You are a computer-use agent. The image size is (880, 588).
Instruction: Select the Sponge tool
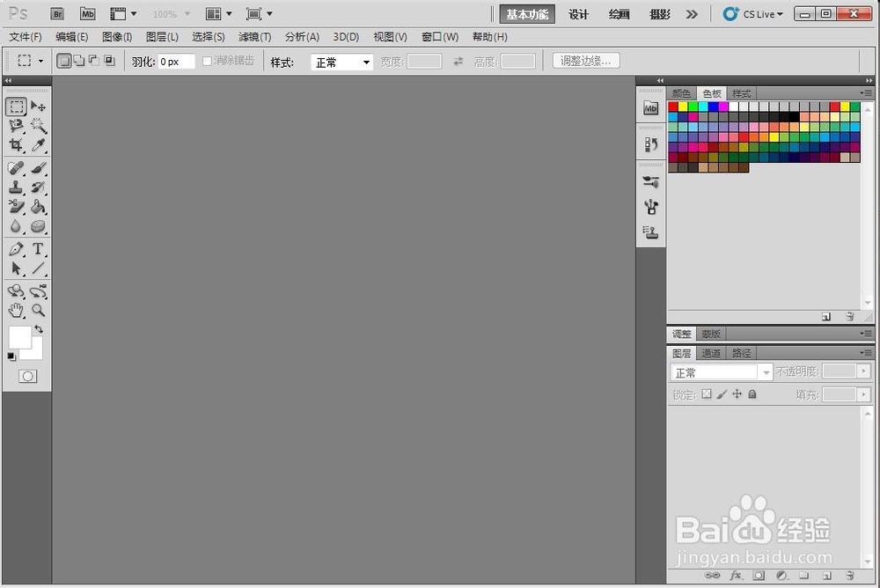pyautogui.click(x=38, y=226)
